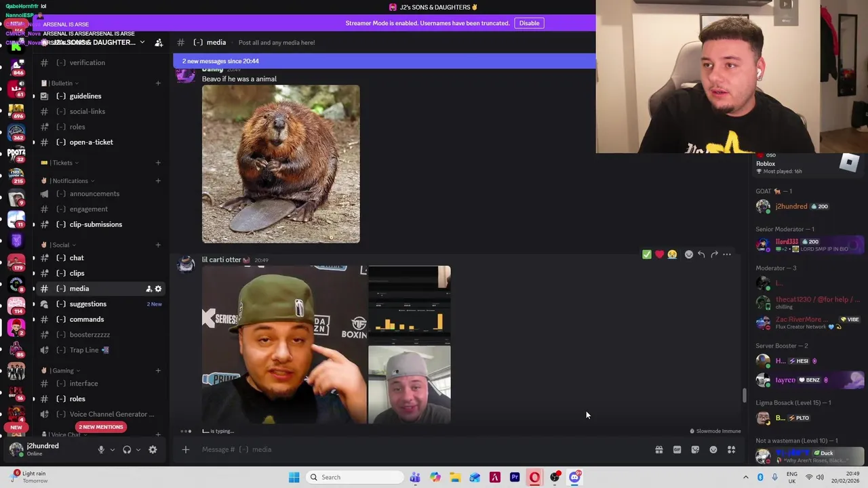Viewport: 868px width, 488px height.
Task: Open the engagement channel
Action: click(100, 209)
